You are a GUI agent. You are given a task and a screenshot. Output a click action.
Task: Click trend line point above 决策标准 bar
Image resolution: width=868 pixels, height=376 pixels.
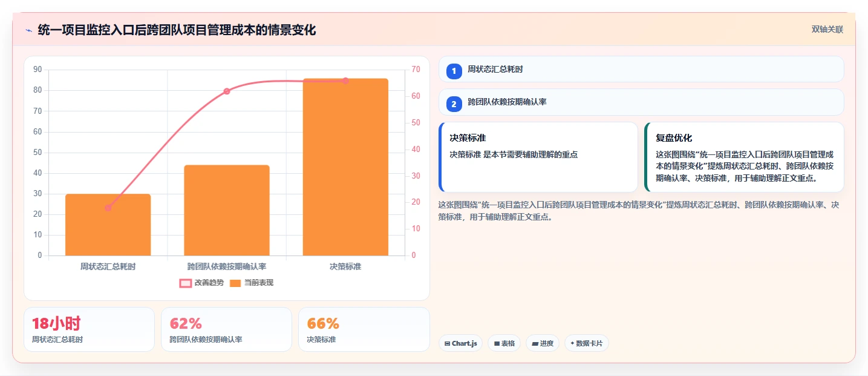(x=345, y=81)
